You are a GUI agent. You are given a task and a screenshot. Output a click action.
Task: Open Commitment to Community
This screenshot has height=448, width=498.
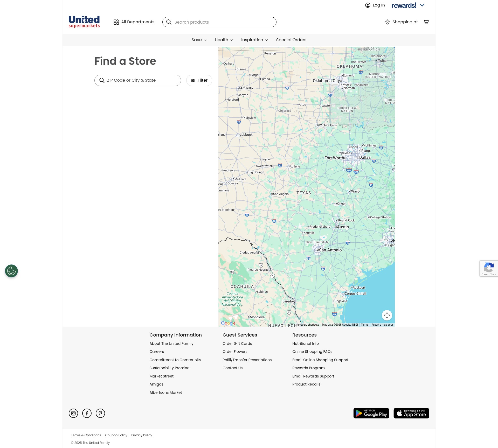[175, 360]
